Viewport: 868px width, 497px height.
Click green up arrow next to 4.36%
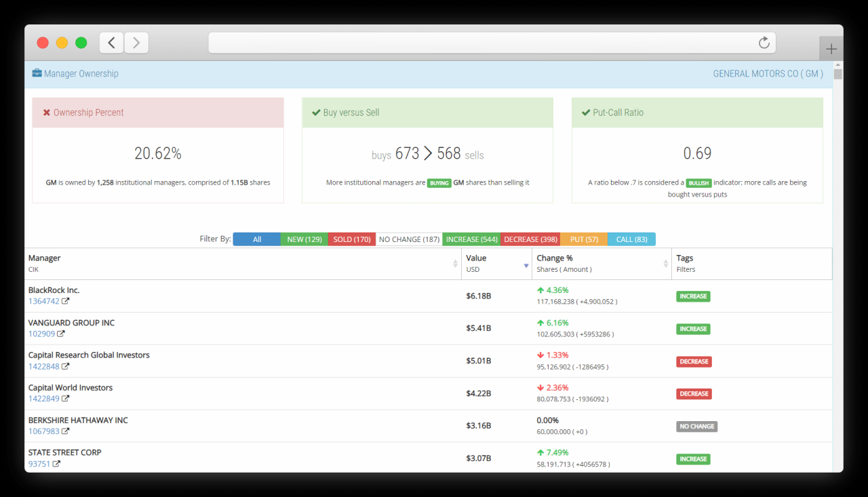click(x=540, y=290)
